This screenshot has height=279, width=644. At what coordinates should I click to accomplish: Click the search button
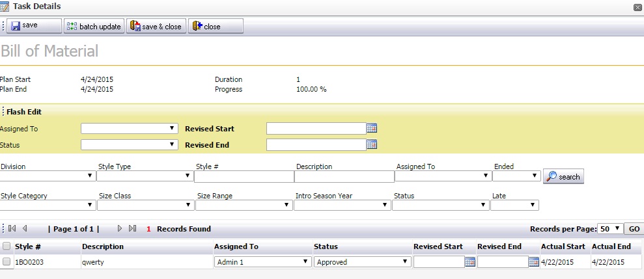click(563, 176)
